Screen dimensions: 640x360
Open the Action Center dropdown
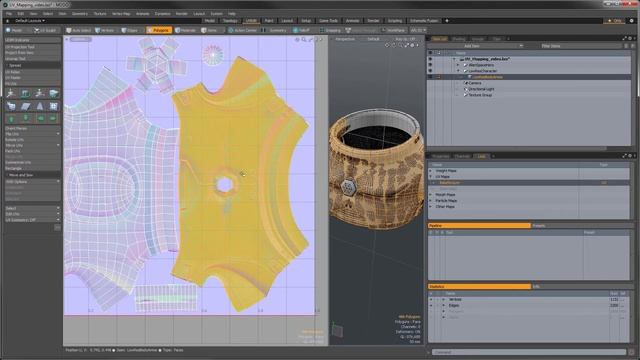[x=243, y=30]
